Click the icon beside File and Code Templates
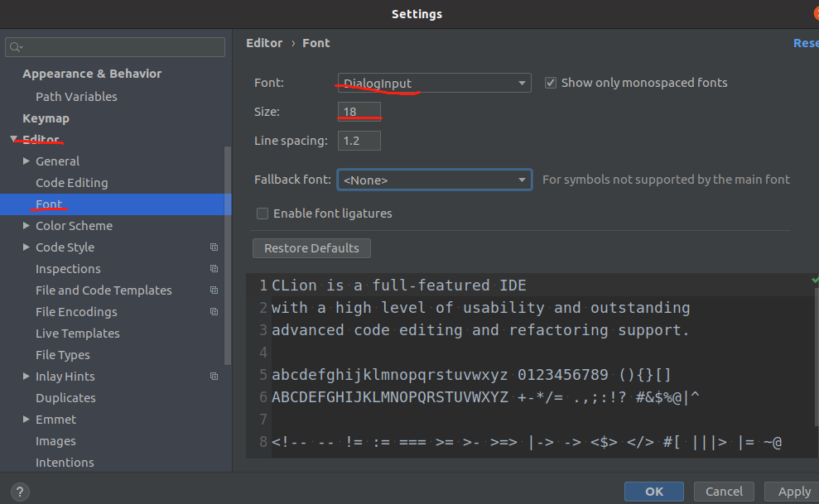 click(214, 290)
